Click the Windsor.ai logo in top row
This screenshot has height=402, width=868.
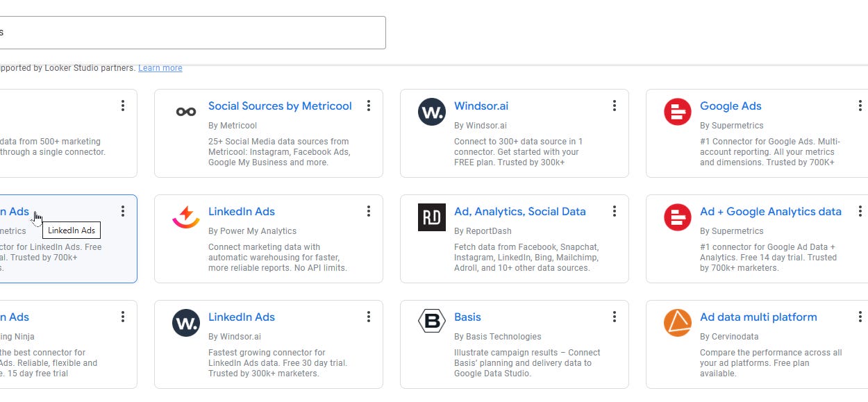point(432,112)
